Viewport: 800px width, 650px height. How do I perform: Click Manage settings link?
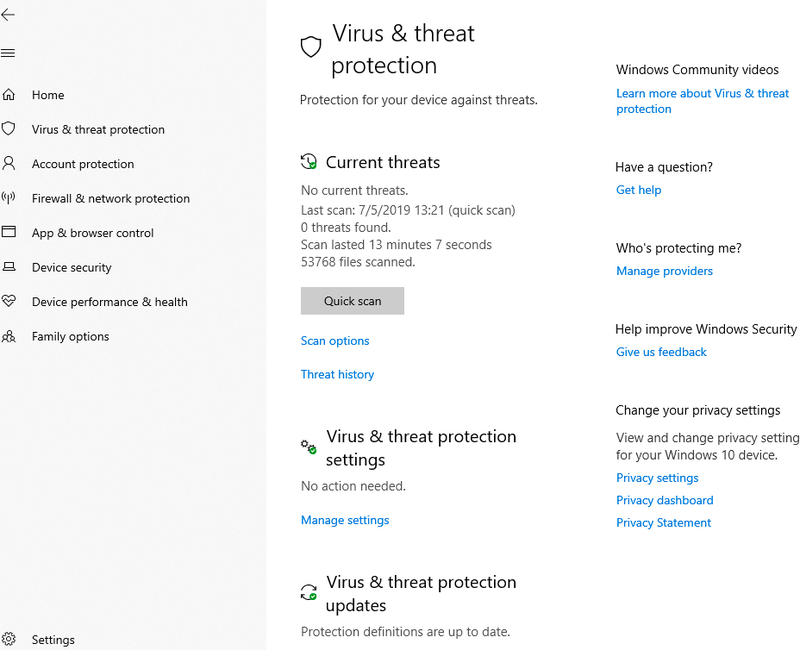click(x=345, y=520)
